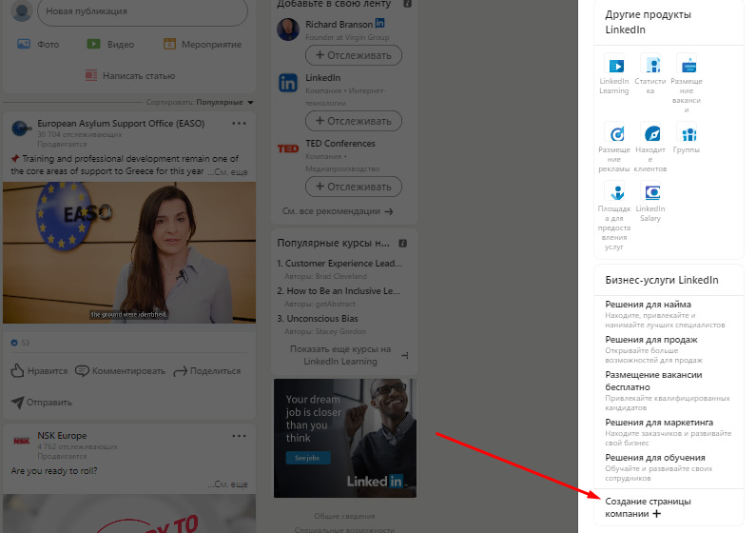Click Нравится thumbs-up icon on EASO post

coord(17,370)
